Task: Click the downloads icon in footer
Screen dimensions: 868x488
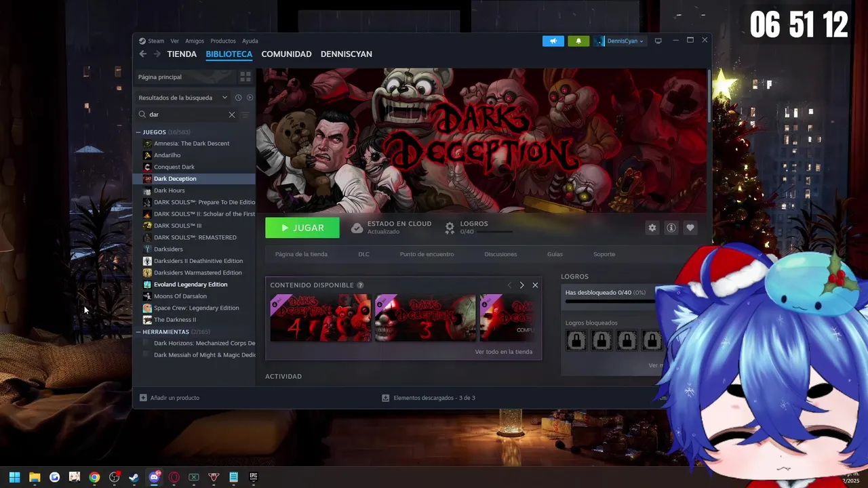Action: point(386,398)
